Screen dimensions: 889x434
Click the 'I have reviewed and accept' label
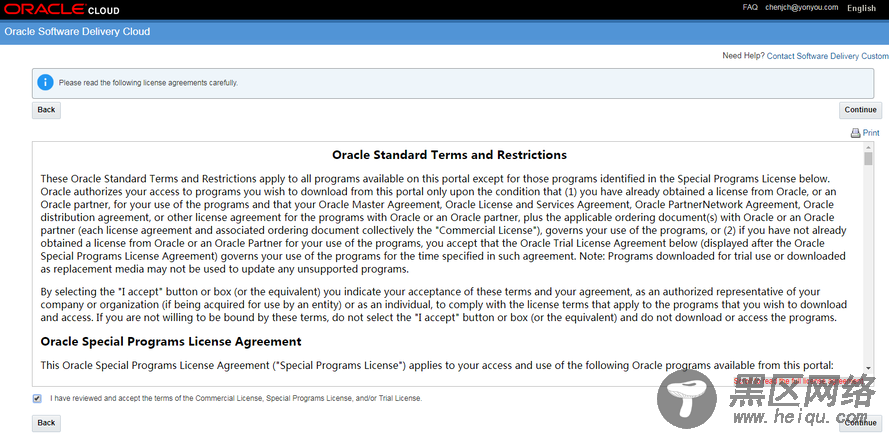(x=236, y=399)
